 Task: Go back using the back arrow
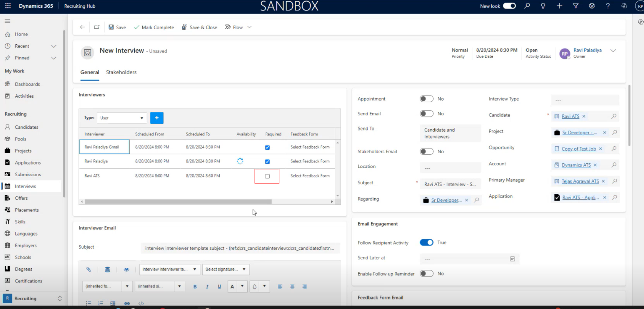pos(82,27)
